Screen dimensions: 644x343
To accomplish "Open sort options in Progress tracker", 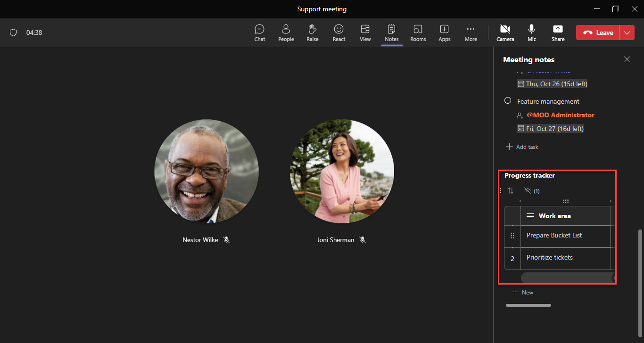I will click(510, 191).
